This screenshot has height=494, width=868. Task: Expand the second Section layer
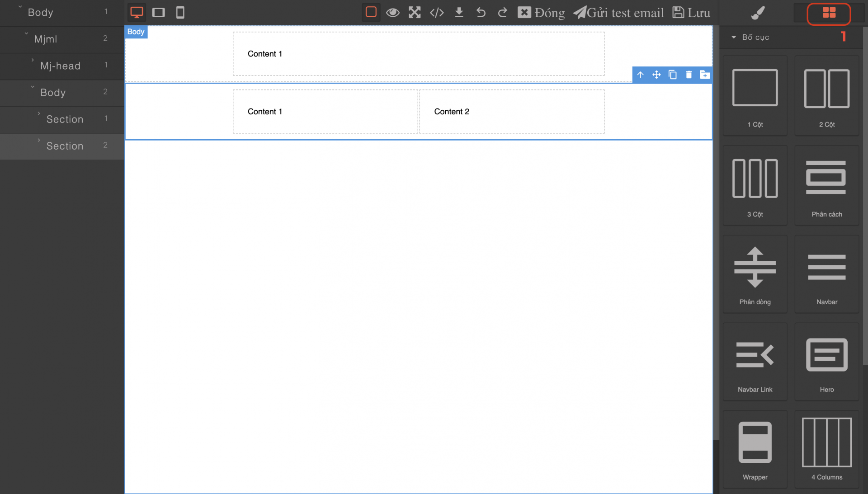(x=39, y=140)
